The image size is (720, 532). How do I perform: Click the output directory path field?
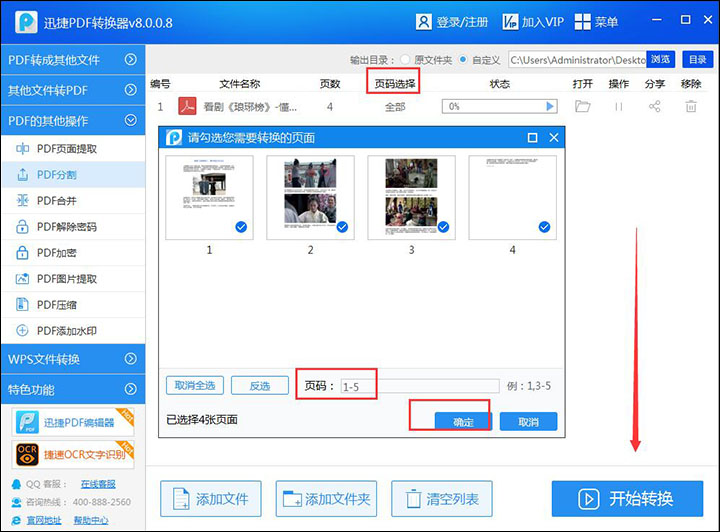pos(577,60)
